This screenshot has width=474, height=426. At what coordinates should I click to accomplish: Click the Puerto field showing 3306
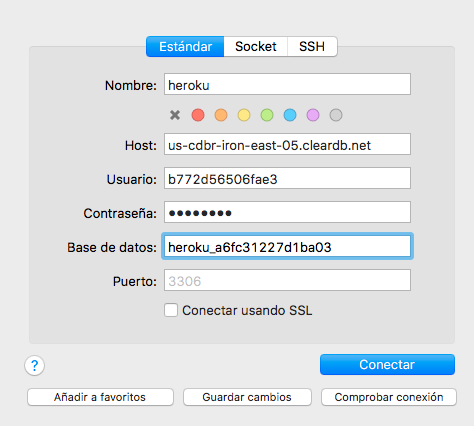point(287,280)
